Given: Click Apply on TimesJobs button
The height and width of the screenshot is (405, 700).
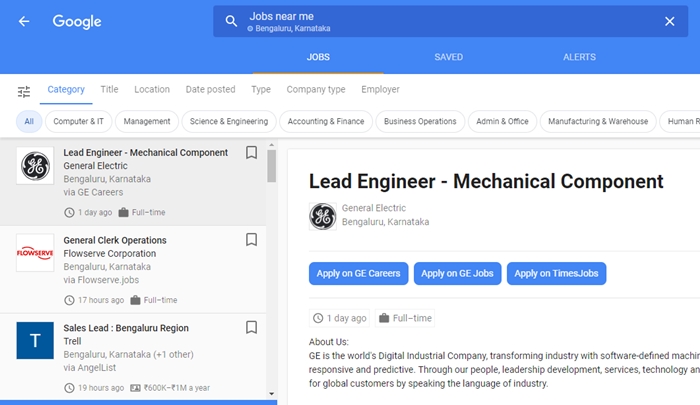Looking at the screenshot, I should coord(556,273).
